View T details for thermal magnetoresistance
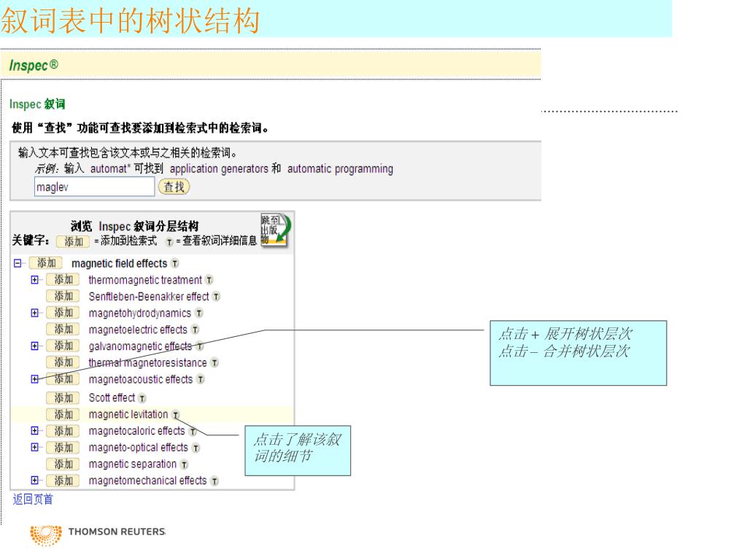Viewport: 747px width, 560px height. coord(214,363)
